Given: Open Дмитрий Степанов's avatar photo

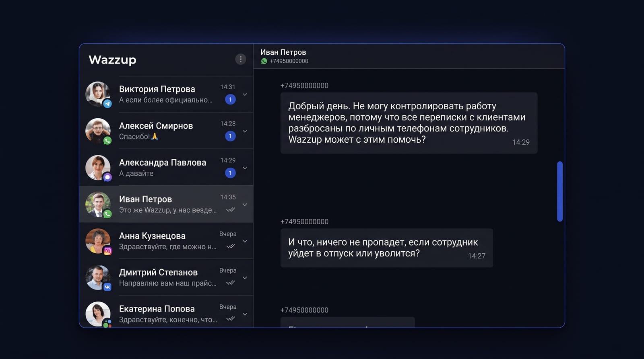Looking at the screenshot, I should click(98, 277).
